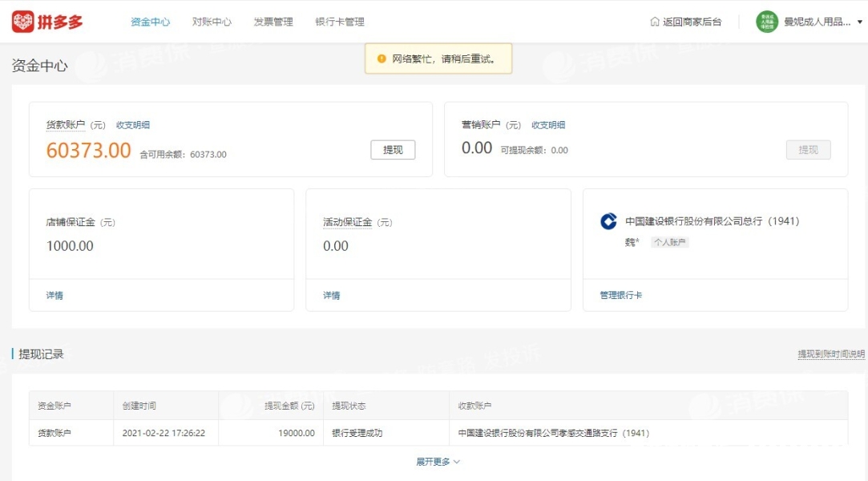Screen dimensions: 868x481
Task: Switch to the 资金中心 tab
Action: tap(150, 22)
